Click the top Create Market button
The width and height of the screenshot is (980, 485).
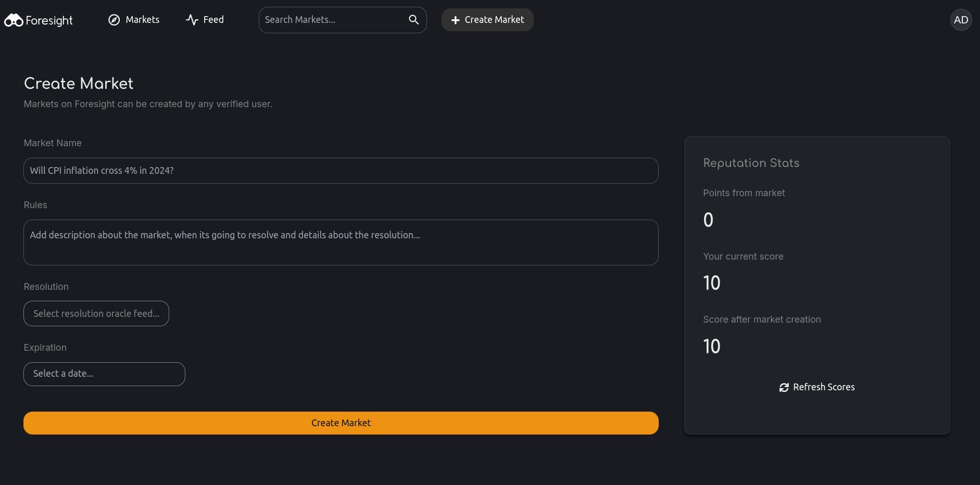click(x=487, y=20)
